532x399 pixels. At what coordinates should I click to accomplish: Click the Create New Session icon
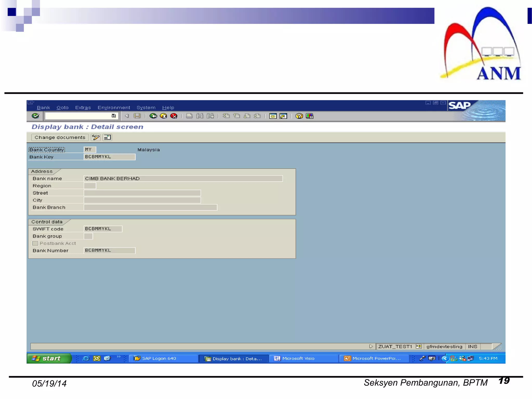tap(273, 116)
